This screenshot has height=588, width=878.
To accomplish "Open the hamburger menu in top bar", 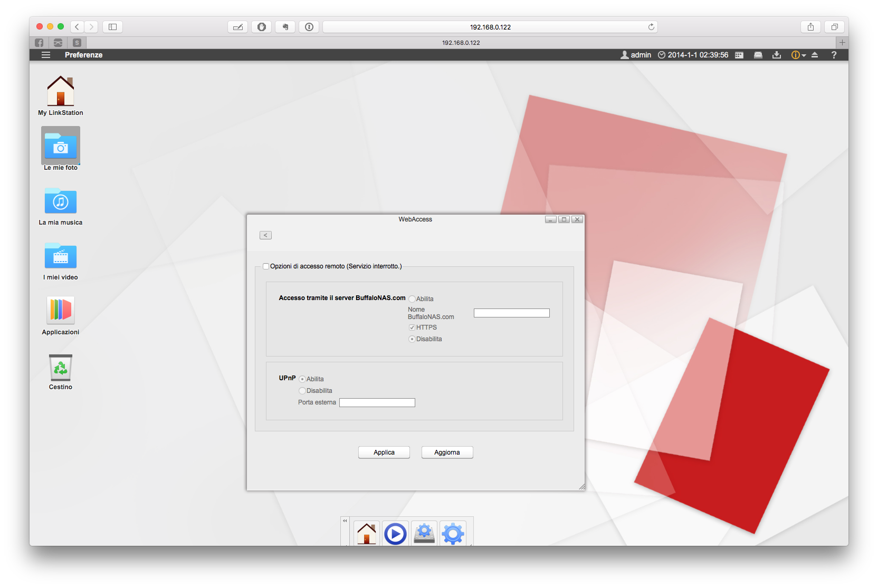I will [x=46, y=55].
